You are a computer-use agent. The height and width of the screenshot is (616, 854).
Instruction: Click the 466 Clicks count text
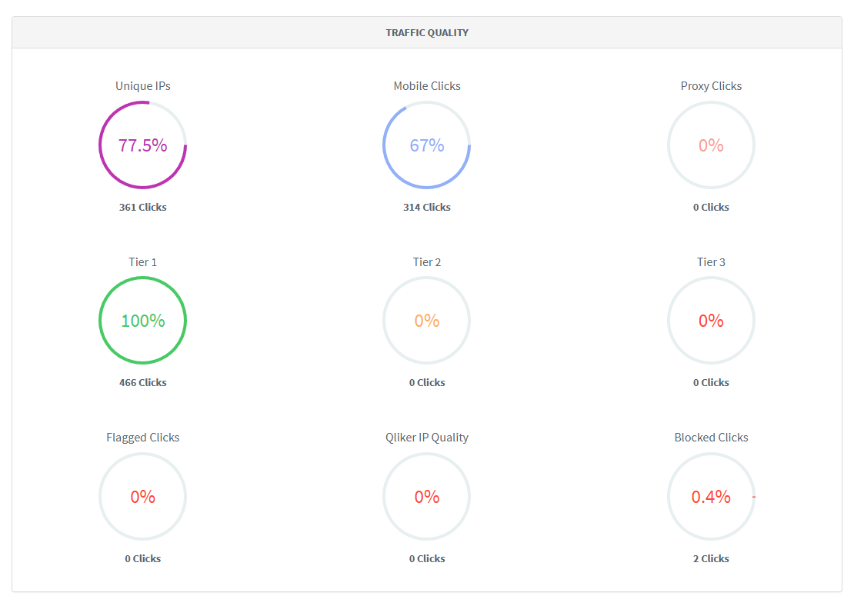click(x=143, y=382)
